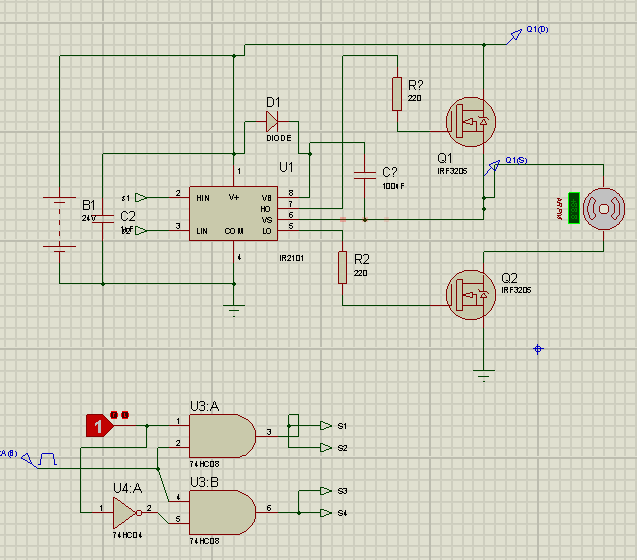Screen dimensions: 637x560
Task: Click the IRF3205 label under Q1
Action: pos(452,171)
